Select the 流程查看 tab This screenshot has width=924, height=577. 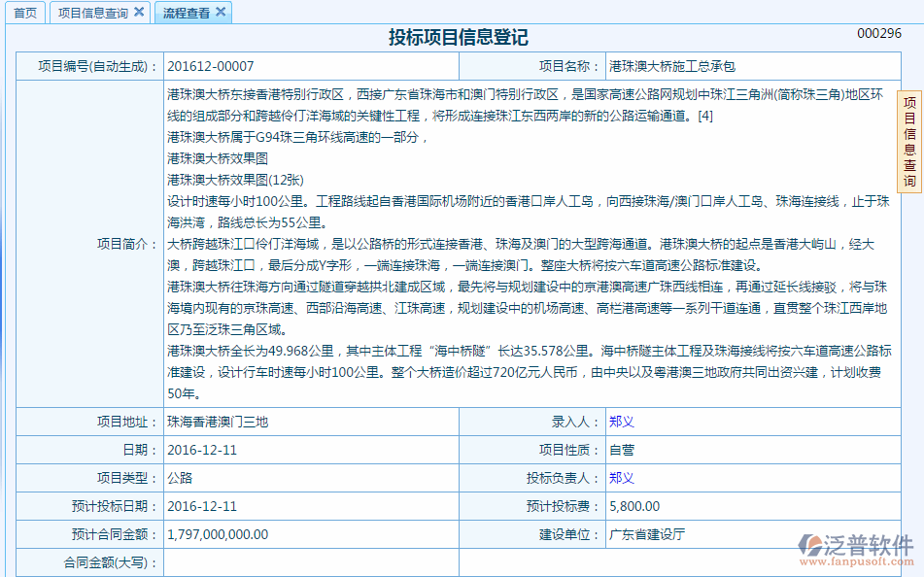(186, 13)
